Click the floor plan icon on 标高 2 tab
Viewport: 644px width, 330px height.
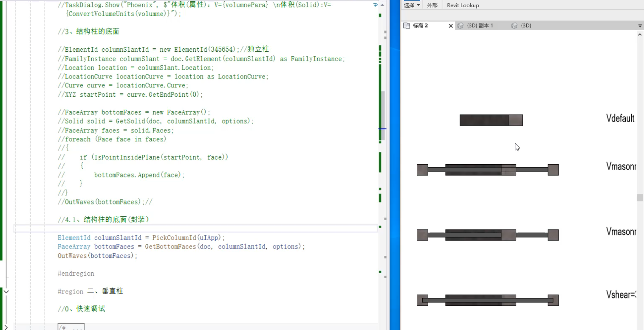406,25
